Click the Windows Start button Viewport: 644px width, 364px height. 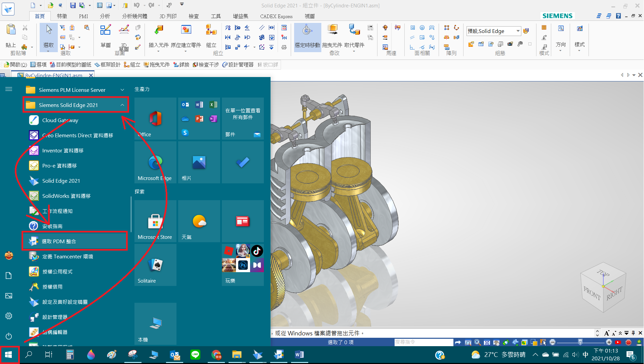[x=9, y=355]
